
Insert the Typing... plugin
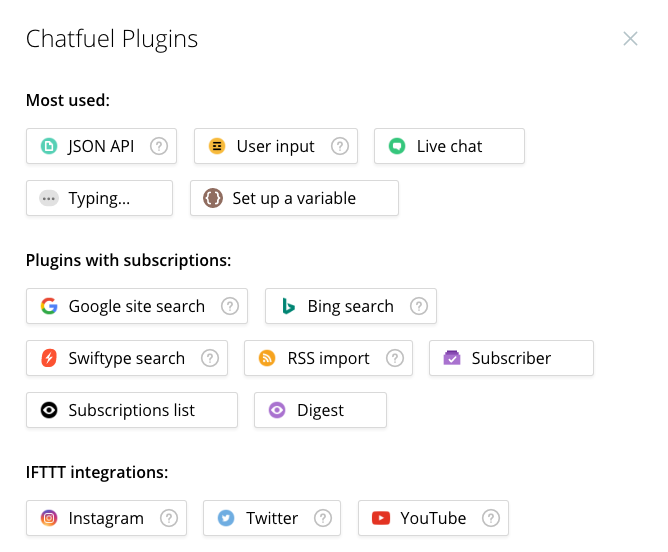[x=99, y=198]
